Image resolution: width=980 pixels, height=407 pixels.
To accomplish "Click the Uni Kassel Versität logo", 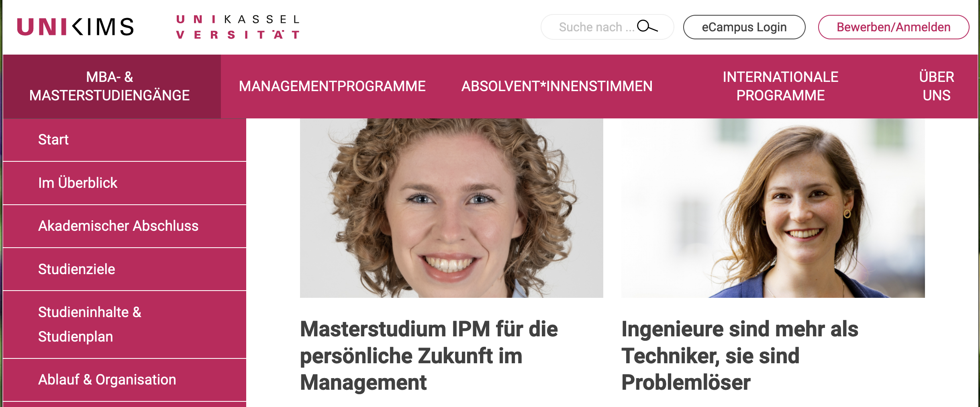I will click(238, 27).
